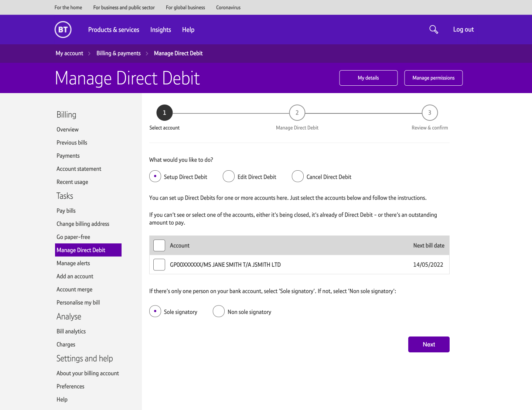The height and width of the screenshot is (410, 532).
Task: Open About your billing account
Action: pos(88,373)
